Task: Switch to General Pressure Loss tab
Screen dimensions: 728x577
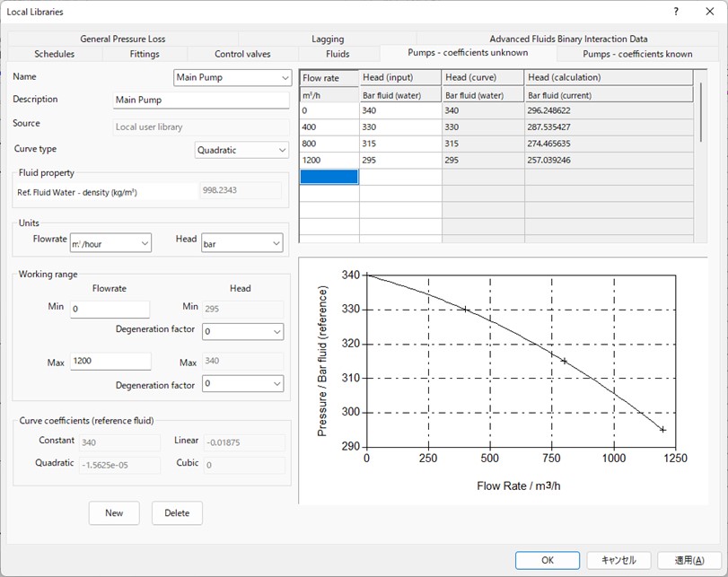Action: pyautogui.click(x=123, y=39)
